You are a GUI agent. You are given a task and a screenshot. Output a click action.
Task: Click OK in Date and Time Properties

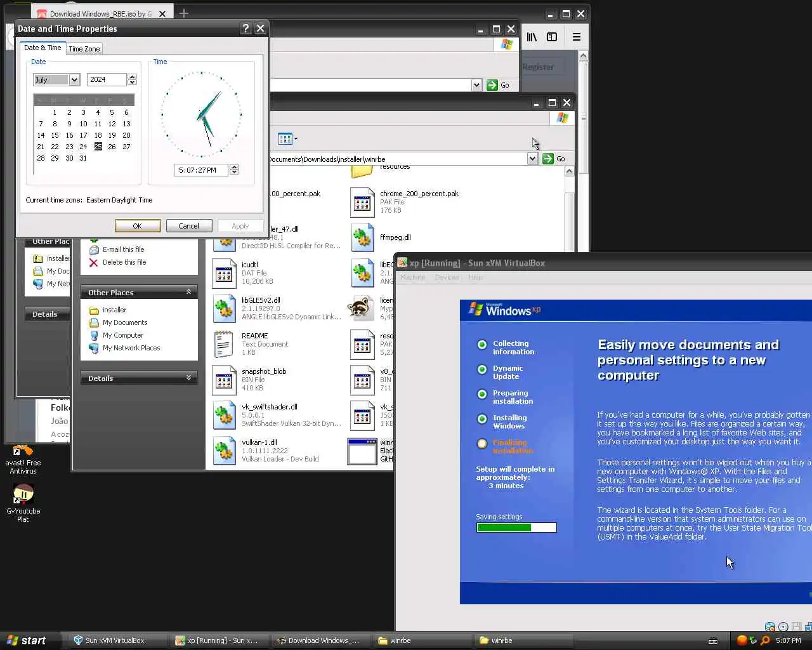pos(137,226)
